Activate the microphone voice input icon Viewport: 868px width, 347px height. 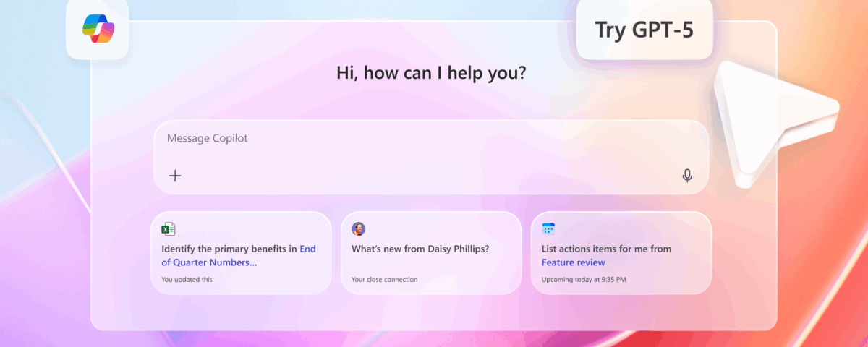pyautogui.click(x=687, y=176)
